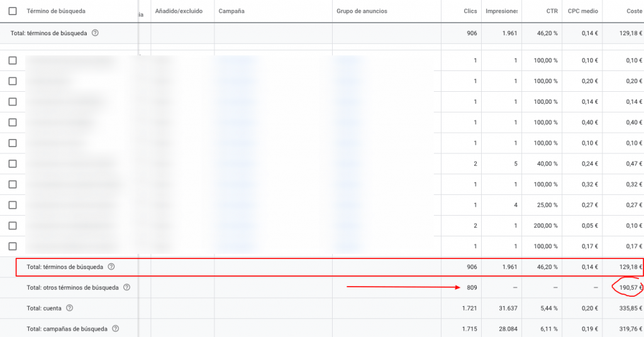The image size is (644, 337).
Task: Click the 'Añadido/excluido' column header
Action: (x=179, y=11)
